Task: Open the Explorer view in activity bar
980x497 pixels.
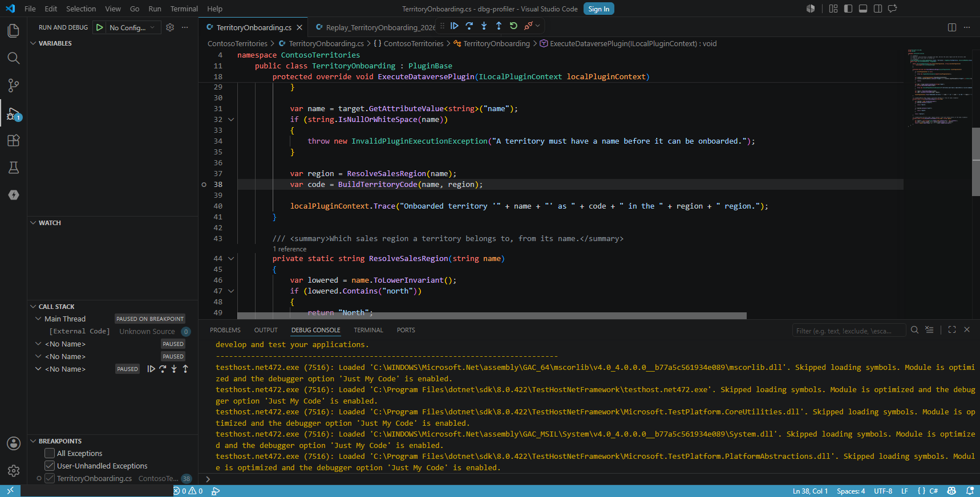Action: 13,30
